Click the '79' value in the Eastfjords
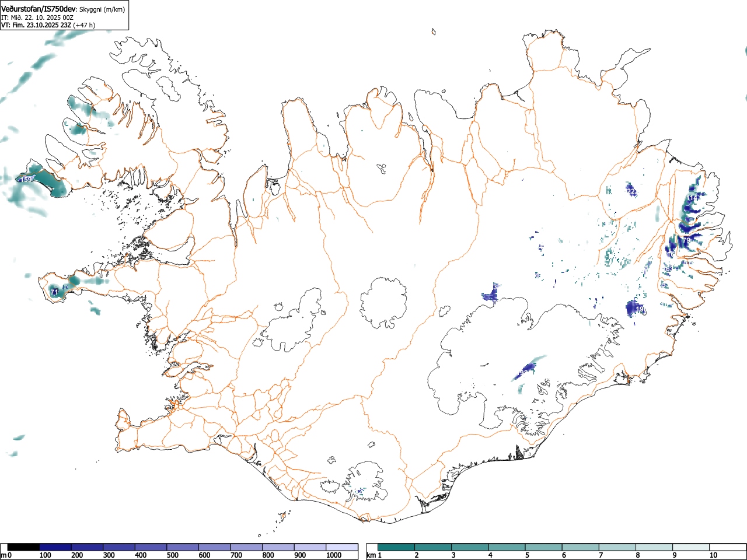 point(686,240)
